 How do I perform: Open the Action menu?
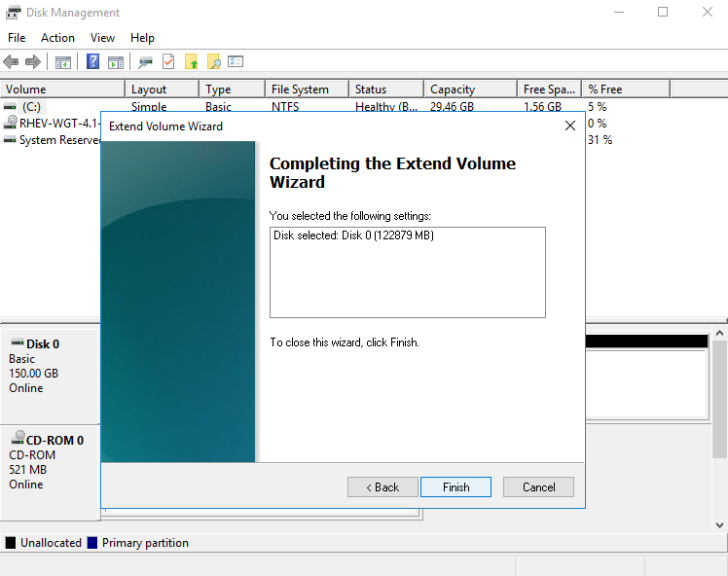point(57,38)
